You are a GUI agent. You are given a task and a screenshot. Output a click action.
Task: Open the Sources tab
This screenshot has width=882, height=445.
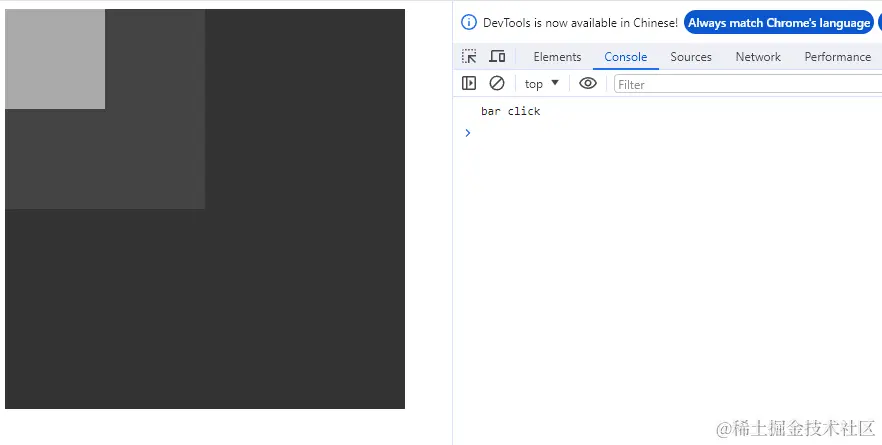coord(691,57)
